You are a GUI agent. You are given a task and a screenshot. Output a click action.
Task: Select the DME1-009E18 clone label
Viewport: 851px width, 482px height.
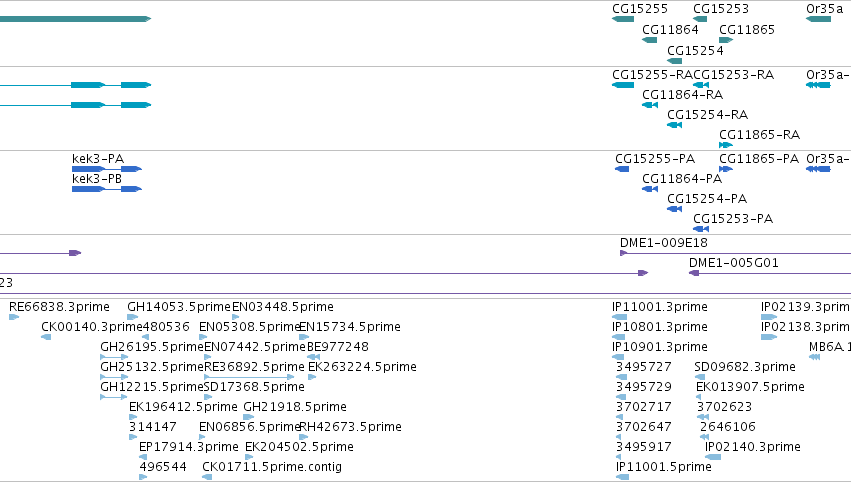click(x=663, y=243)
